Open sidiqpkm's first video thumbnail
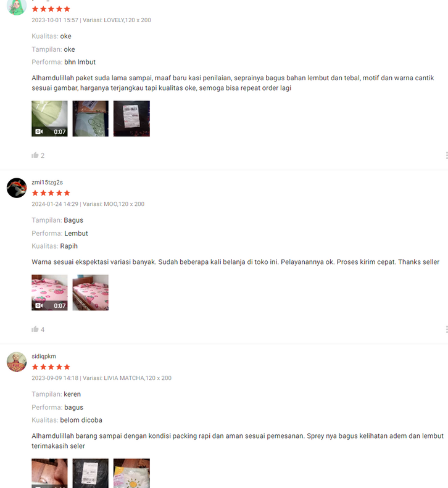448x488 pixels. pyautogui.click(x=49, y=473)
